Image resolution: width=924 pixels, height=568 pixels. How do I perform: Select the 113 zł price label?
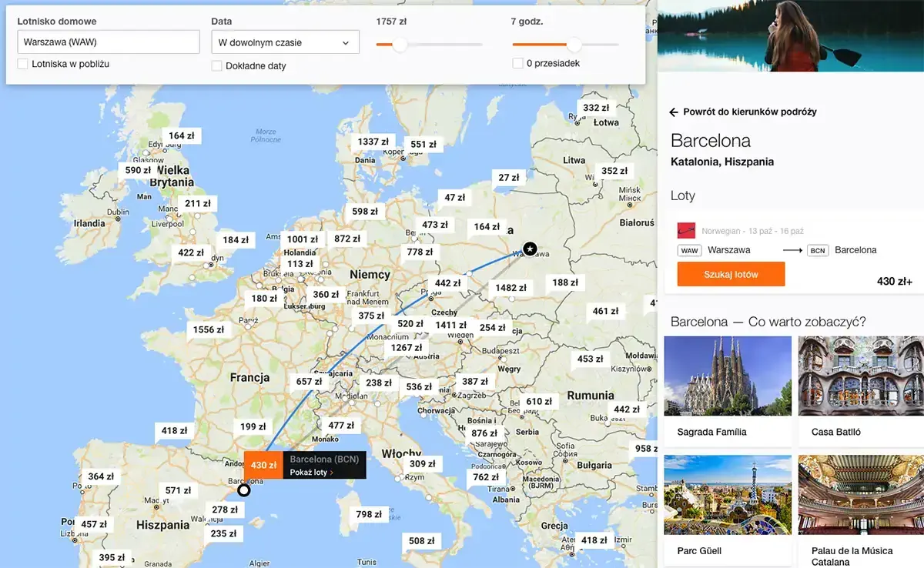click(x=300, y=264)
